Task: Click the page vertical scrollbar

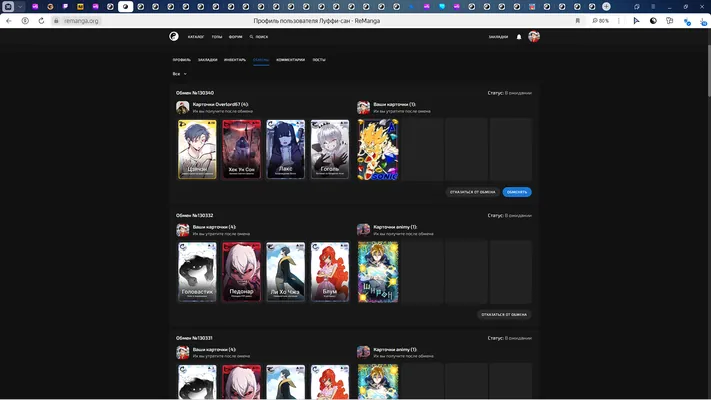Action: (708, 213)
